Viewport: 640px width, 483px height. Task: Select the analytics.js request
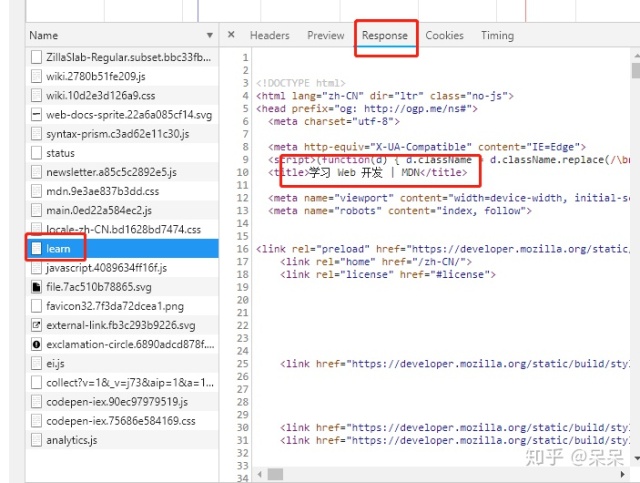(x=71, y=440)
